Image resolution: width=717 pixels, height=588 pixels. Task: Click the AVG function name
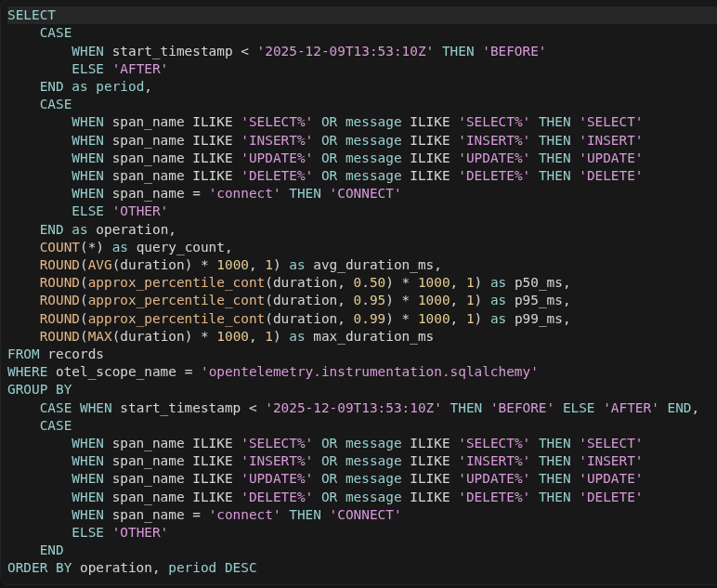pyautogui.click(x=99, y=265)
